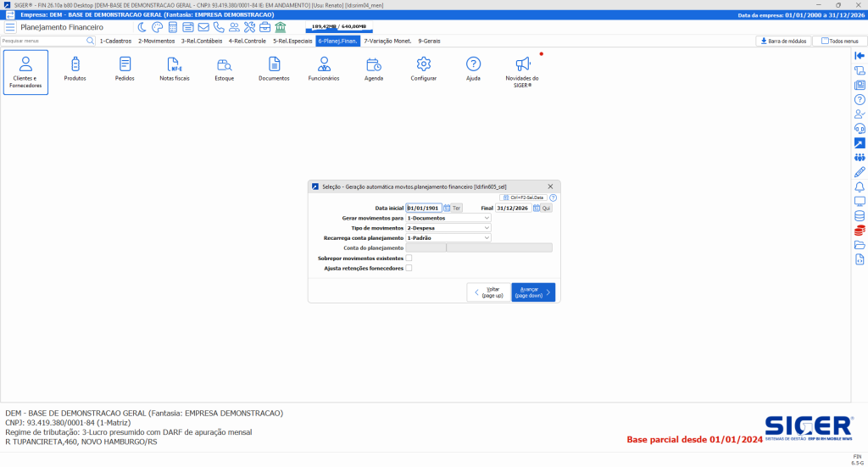Click the monitor screen icon in sidebar
Image resolution: width=868 pixels, height=467 pixels.
pyautogui.click(x=860, y=202)
